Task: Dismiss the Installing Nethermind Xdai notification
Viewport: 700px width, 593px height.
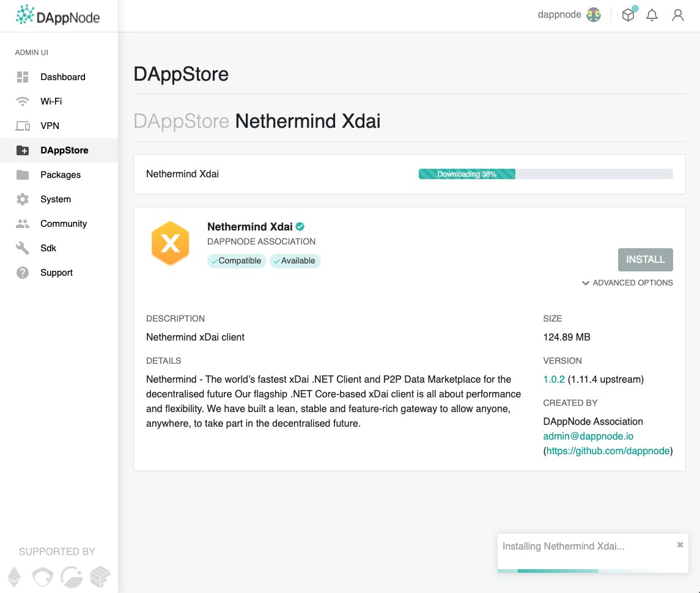Action: click(680, 545)
